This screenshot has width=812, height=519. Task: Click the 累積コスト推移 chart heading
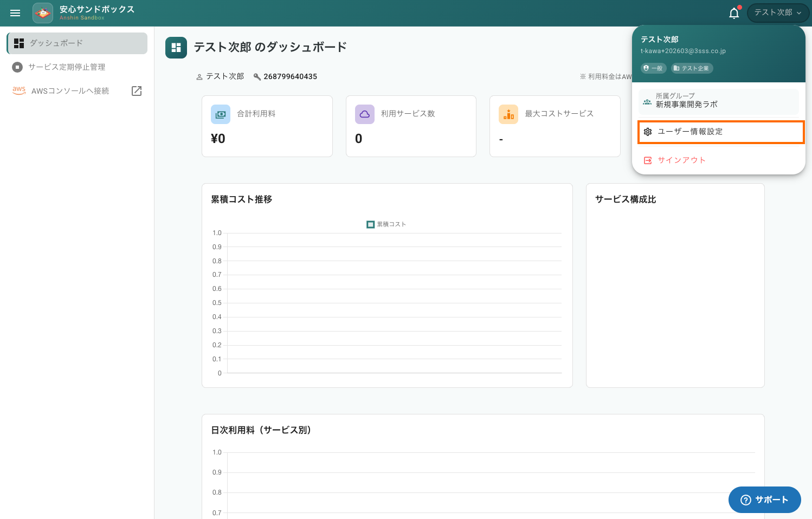pyautogui.click(x=242, y=199)
